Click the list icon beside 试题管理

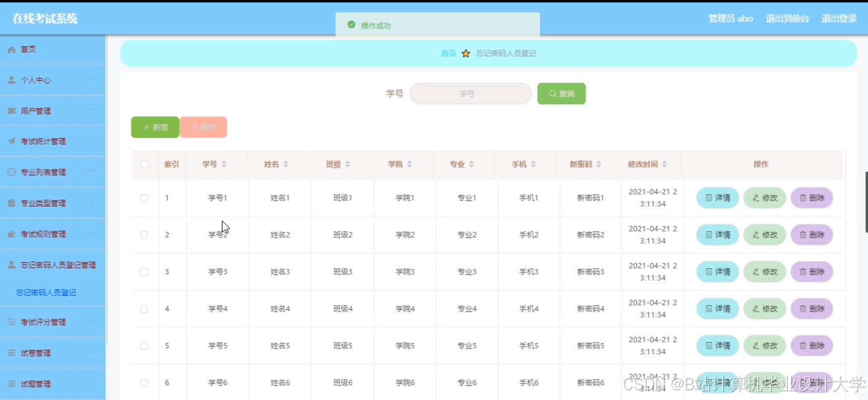pyautogui.click(x=12, y=384)
